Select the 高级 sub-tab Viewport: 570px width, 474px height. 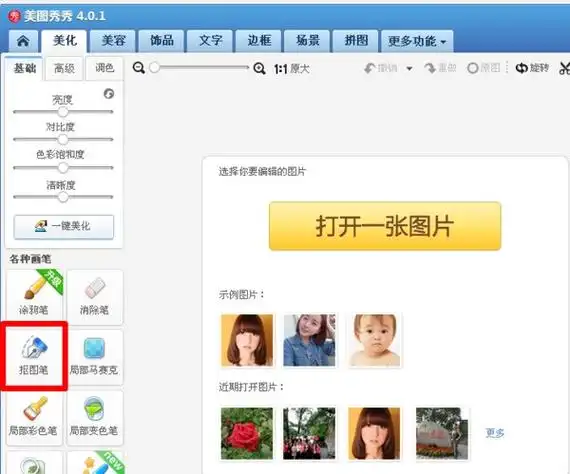tap(64, 68)
